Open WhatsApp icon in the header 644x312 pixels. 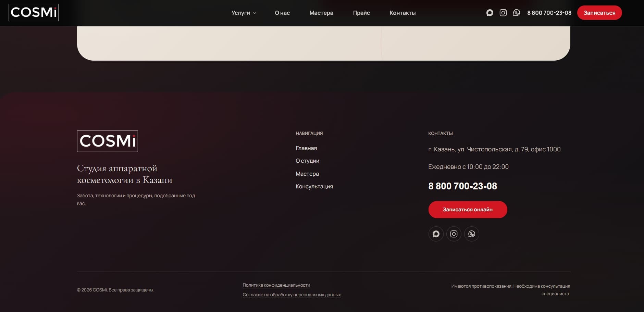517,13
